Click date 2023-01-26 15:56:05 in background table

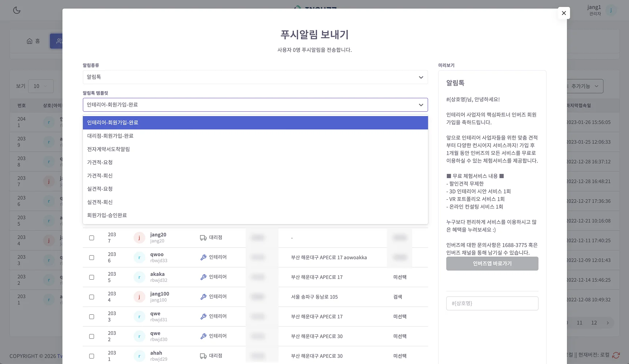click(x=588, y=122)
